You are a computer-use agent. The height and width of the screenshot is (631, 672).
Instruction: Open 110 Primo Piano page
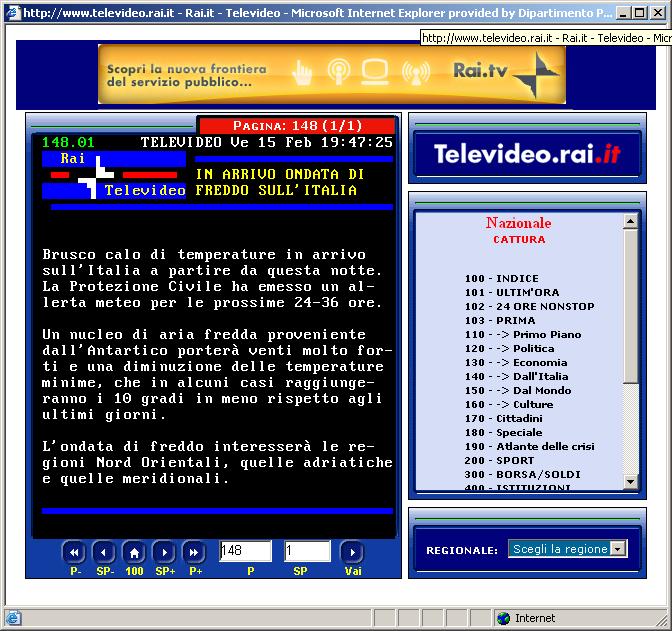pyautogui.click(x=523, y=334)
